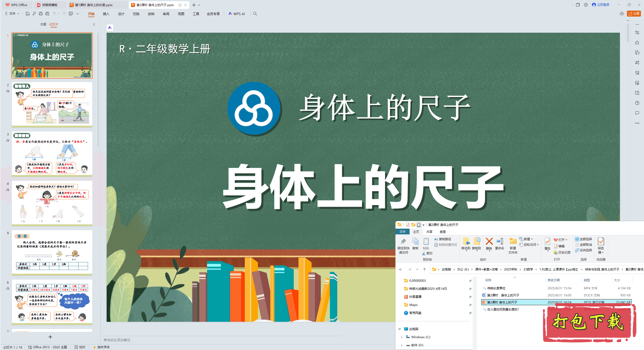Click 全部选择 select all option

(x=584, y=239)
